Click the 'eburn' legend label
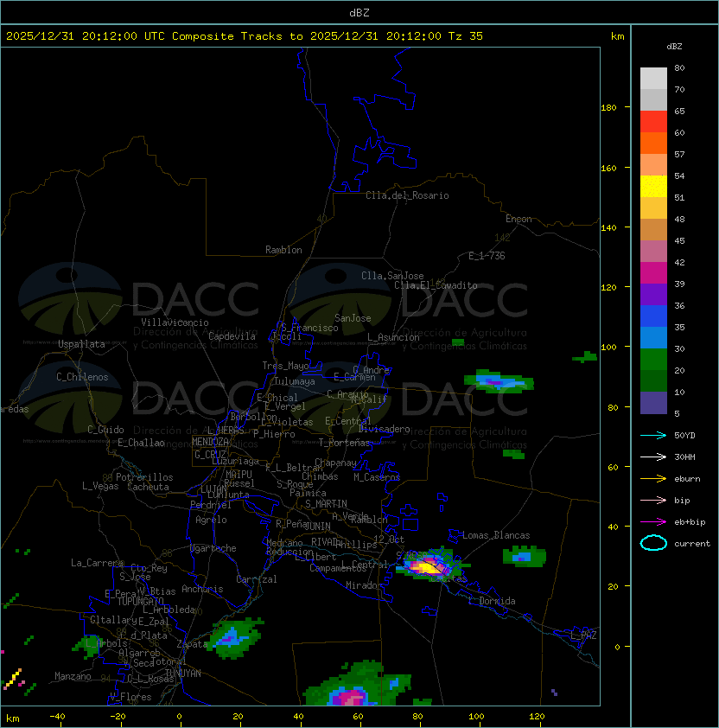 [x=687, y=479]
